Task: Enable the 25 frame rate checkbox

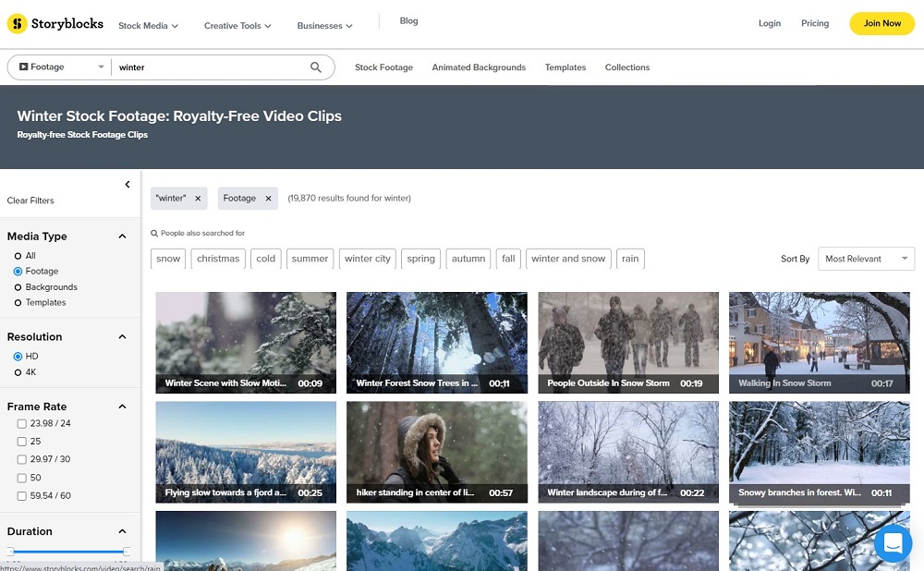Action: point(21,441)
